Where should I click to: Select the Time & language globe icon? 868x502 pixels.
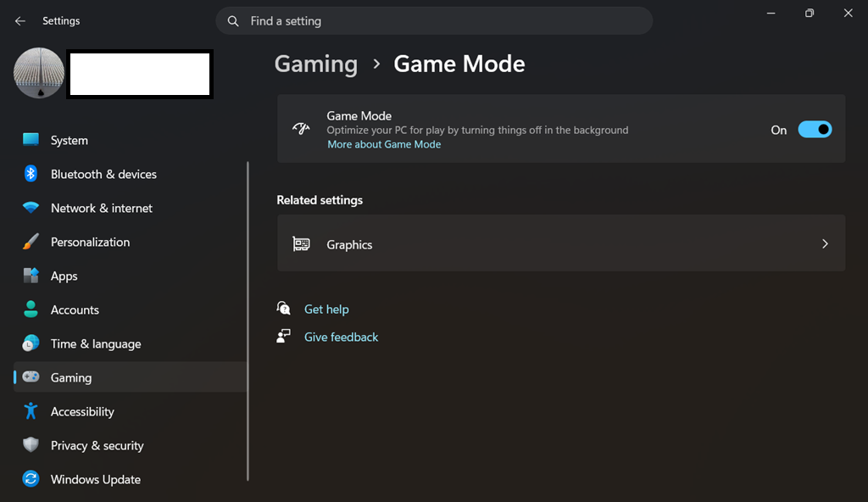point(31,343)
